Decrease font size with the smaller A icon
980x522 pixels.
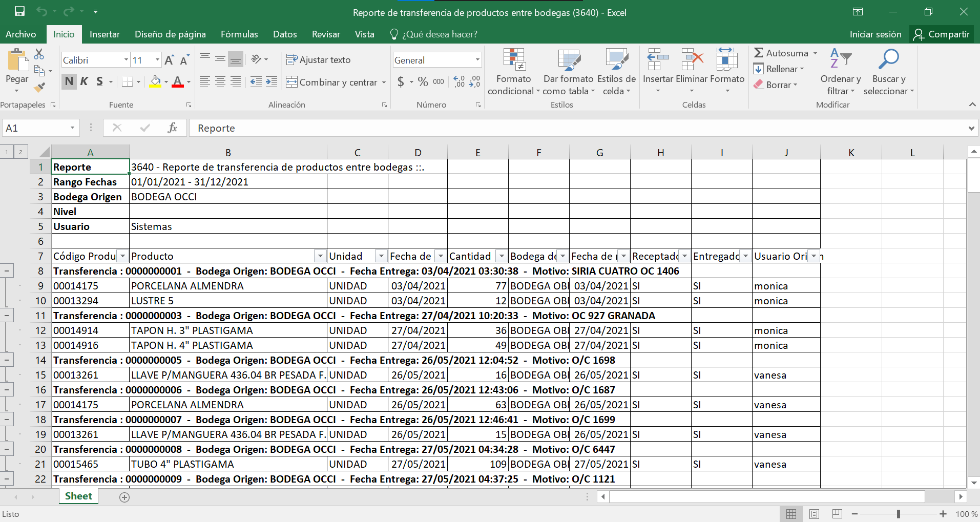(x=184, y=60)
